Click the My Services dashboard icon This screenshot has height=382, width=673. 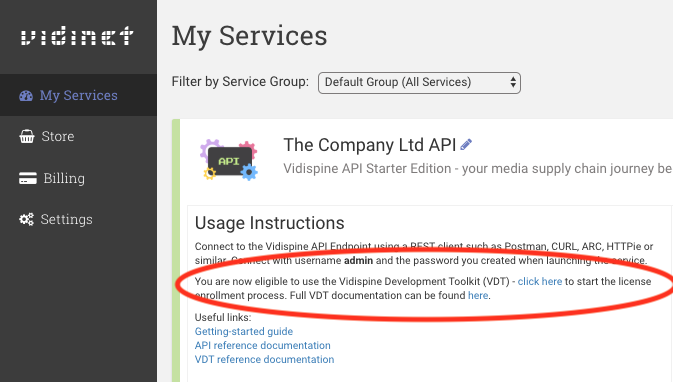coord(26,96)
